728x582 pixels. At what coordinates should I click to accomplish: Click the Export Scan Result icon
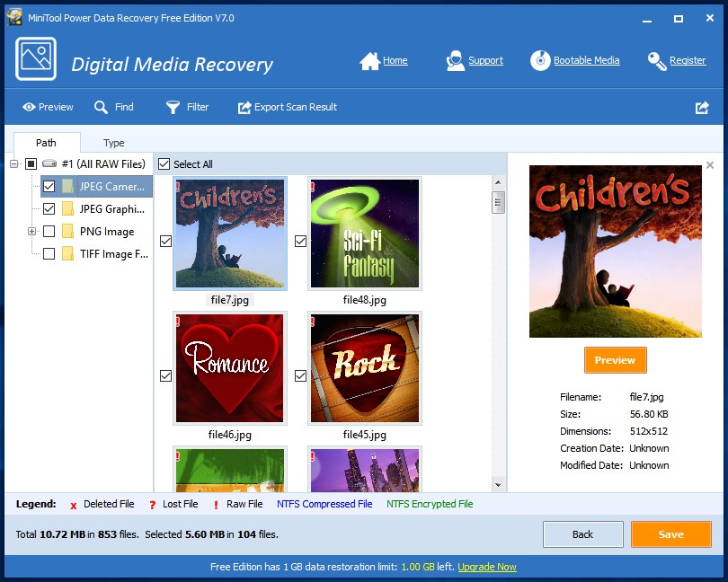(244, 107)
